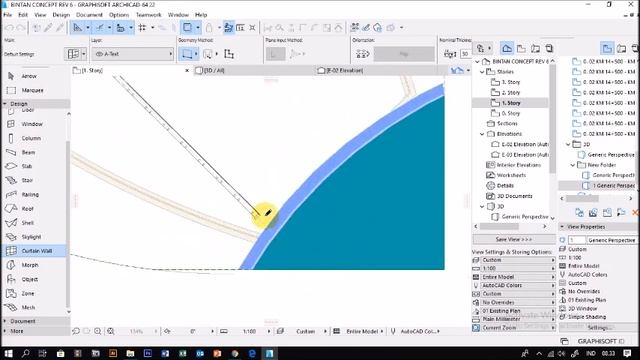The height and width of the screenshot is (360, 640).
Task: Select the Curtain Wall tool
Action: coord(33,251)
